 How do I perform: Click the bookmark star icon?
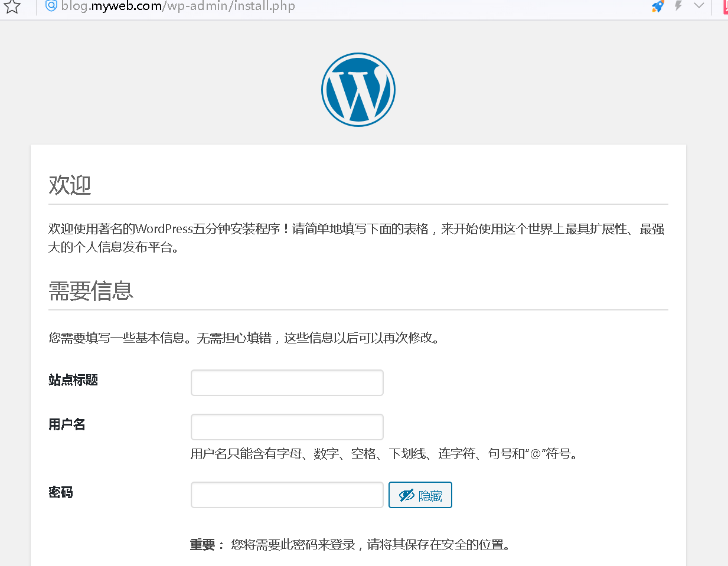(x=12, y=6)
